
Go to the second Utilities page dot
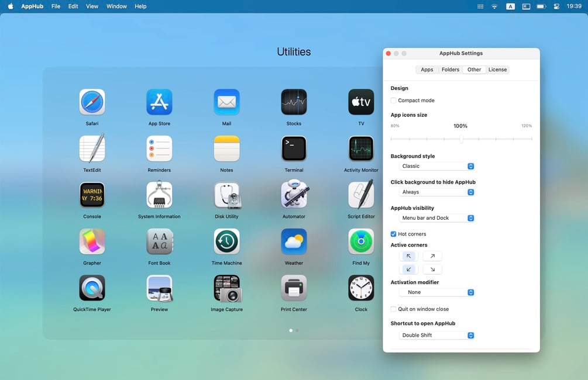[297, 330]
